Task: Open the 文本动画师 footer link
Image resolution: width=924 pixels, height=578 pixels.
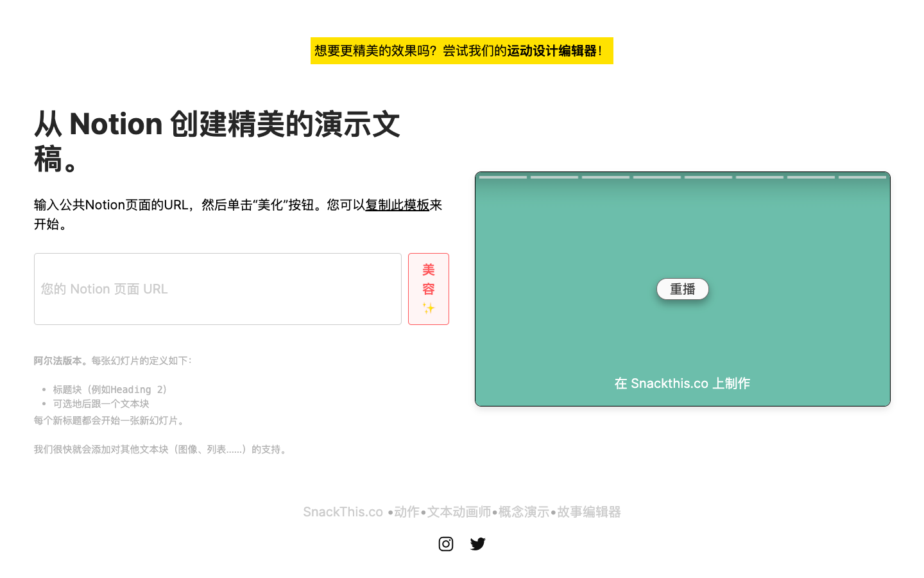Action: coord(459,512)
